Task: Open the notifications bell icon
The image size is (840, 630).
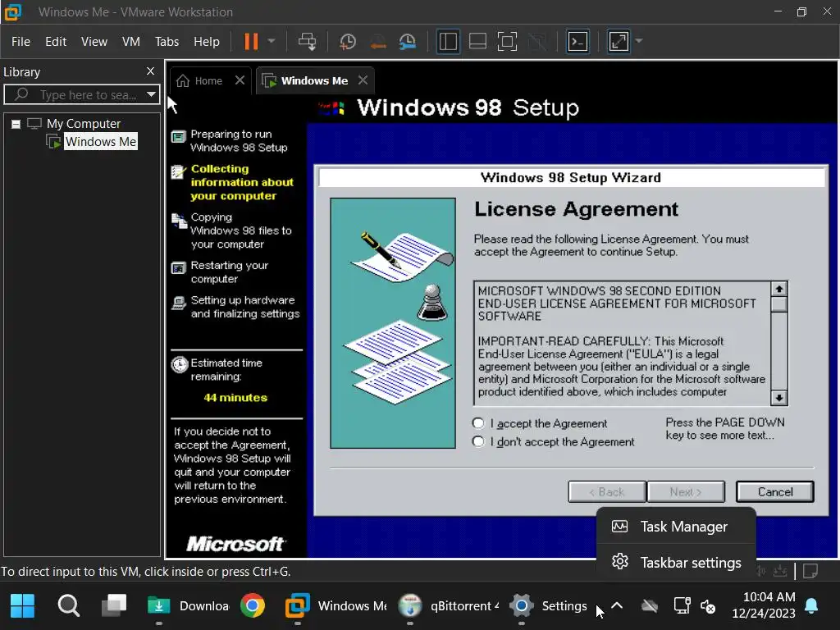Action: tap(811, 606)
